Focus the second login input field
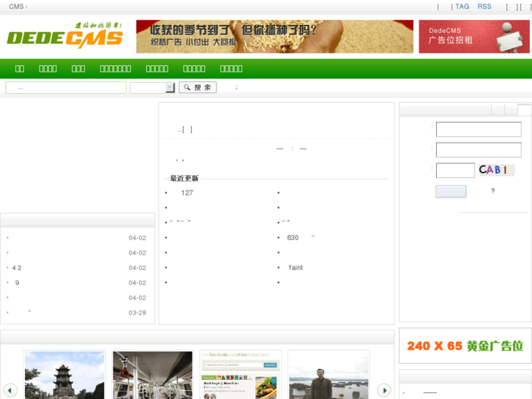 click(x=479, y=150)
